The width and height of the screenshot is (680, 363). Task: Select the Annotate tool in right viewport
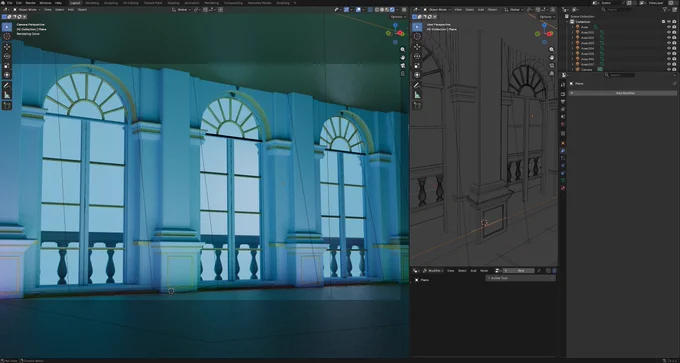pyautogui.click(x=417, y=85)
